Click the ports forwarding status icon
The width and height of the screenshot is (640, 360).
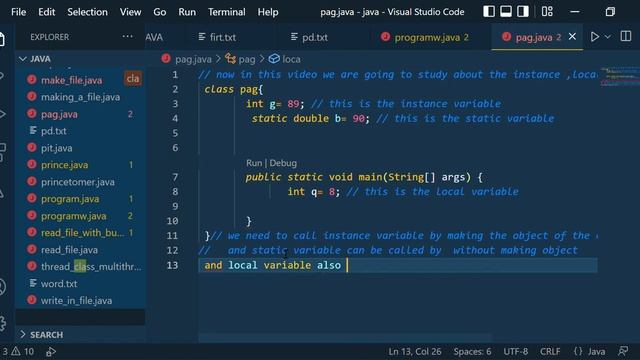tap(51, 351)
